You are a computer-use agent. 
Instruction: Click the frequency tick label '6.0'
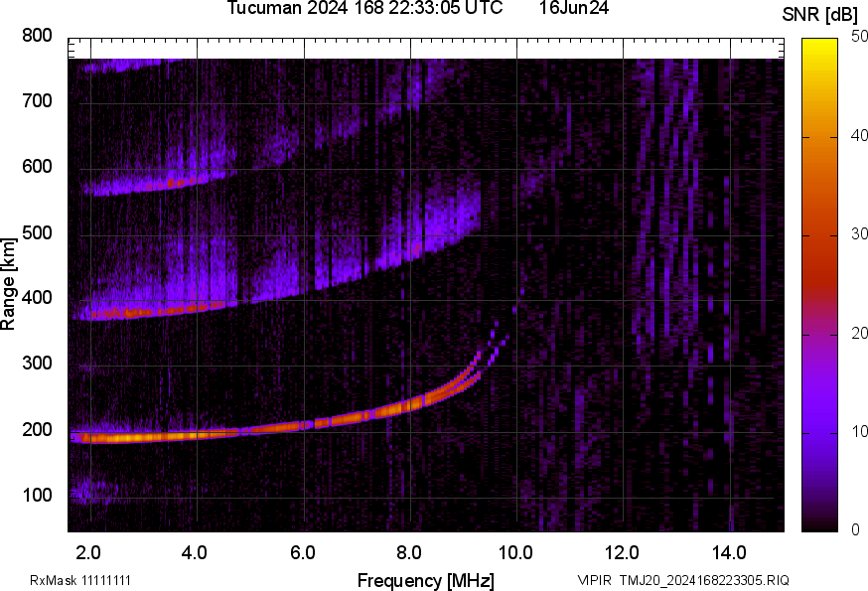pos(302,553)
